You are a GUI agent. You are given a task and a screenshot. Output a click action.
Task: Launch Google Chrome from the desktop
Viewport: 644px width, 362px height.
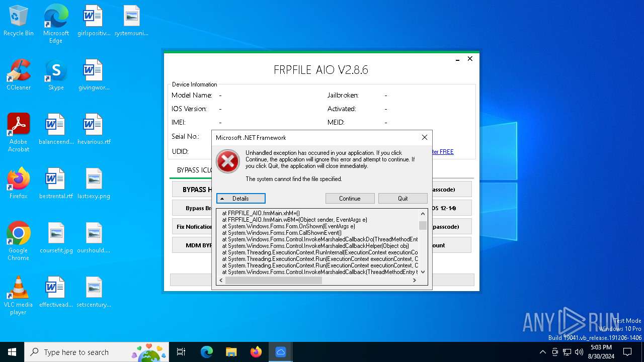[x=19, y=241]
